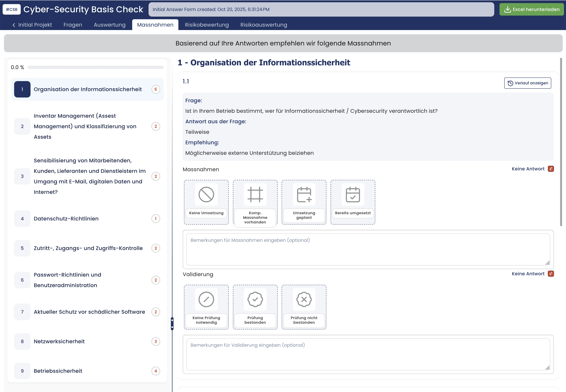
Task: Switch to the Fragen tab
Action: 73,25
